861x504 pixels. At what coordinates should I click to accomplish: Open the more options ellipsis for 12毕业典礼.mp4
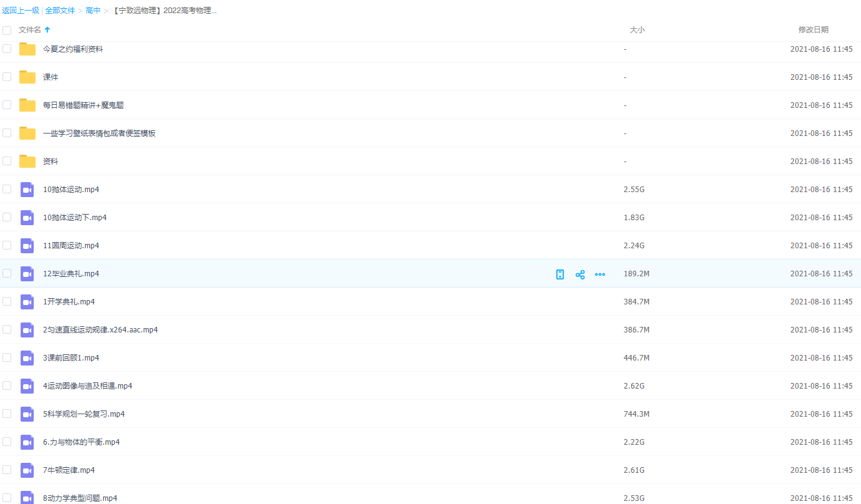(600, 274)
